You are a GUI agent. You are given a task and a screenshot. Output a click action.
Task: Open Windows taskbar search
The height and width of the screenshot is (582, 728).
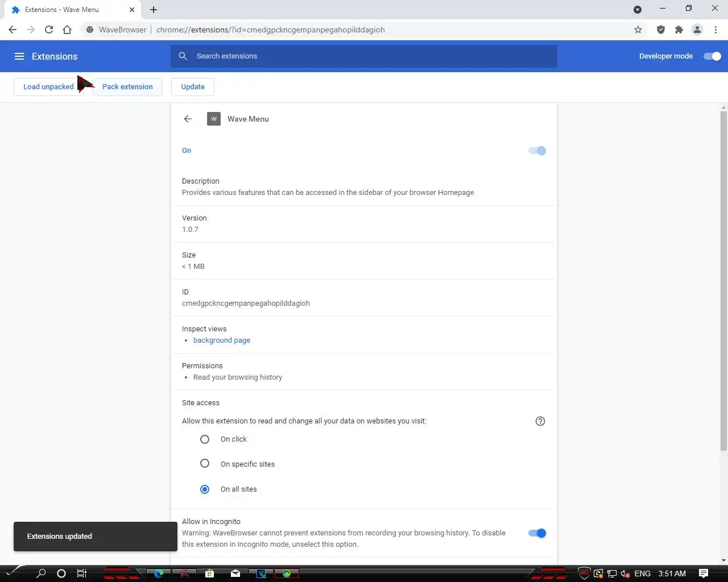[x=41, y=573]
